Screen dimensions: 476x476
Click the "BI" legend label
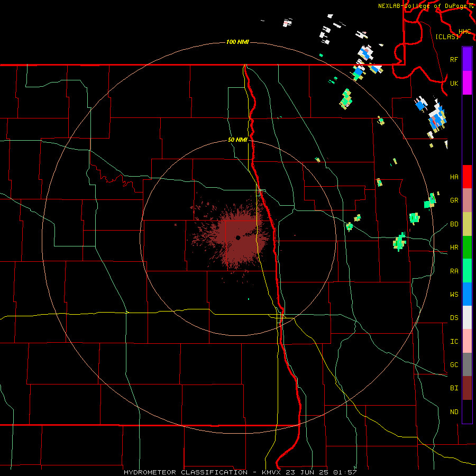coord(454,388)
